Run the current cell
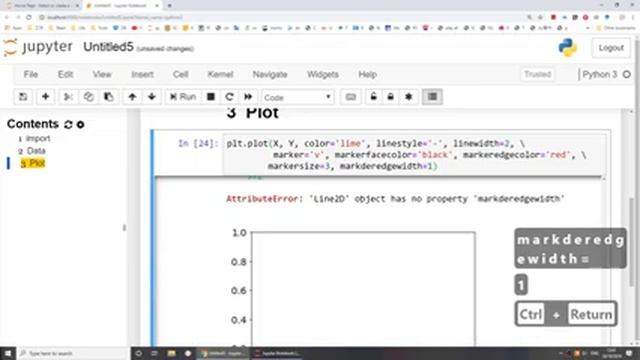640x360 pixels. pos(183,97)
